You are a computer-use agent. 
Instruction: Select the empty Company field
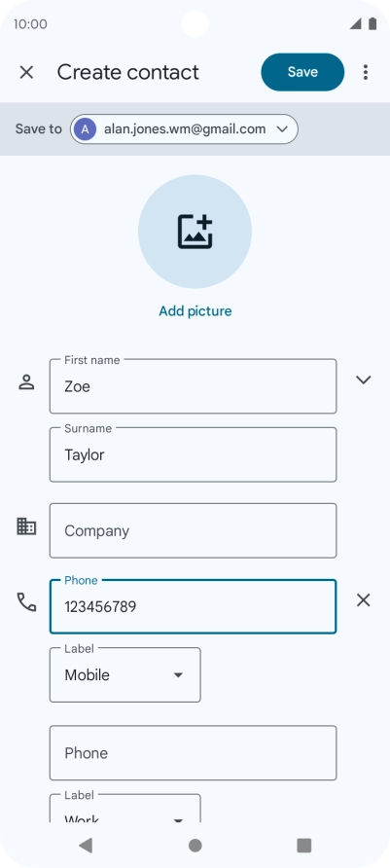pyautogui.click(x=194, y=530)
